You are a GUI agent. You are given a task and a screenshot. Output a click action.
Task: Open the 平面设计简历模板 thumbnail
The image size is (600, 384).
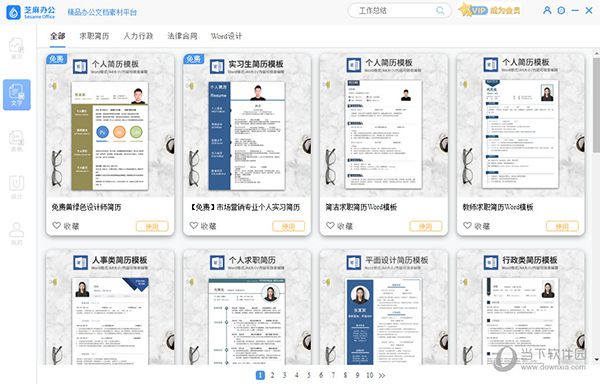click(384, 321)
